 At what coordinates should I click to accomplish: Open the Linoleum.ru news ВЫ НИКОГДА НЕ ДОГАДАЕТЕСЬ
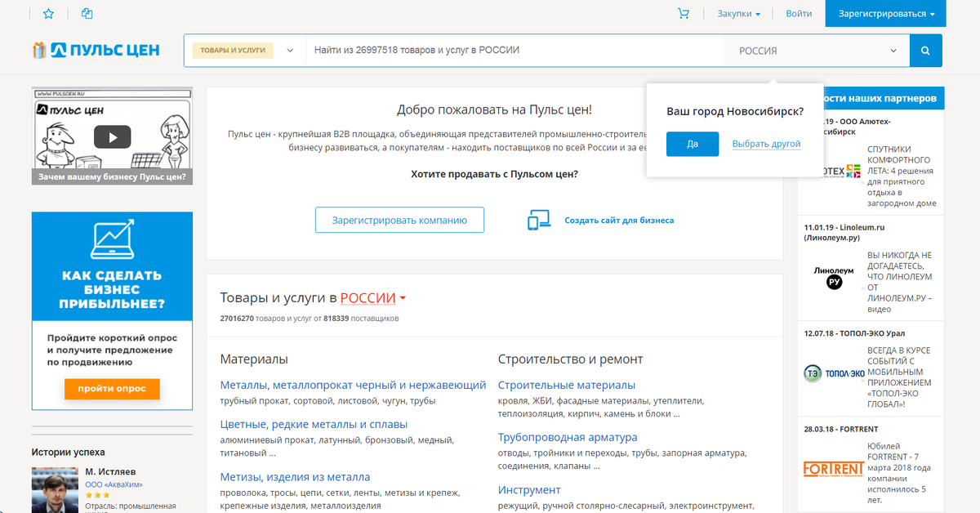click(900, 282)
